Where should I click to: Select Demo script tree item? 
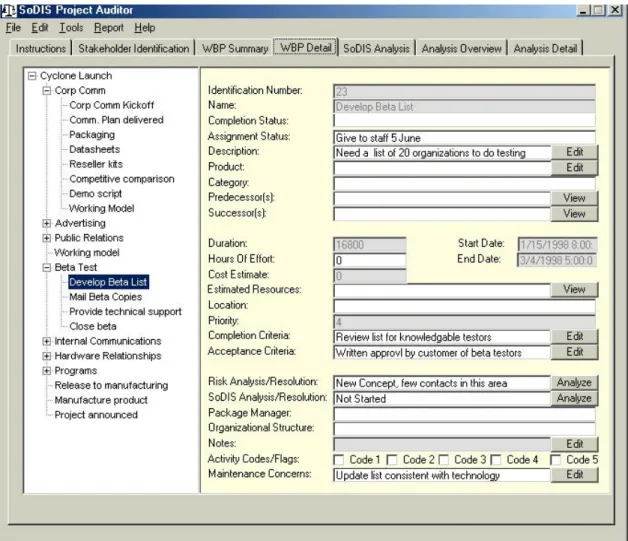point(95,194)
